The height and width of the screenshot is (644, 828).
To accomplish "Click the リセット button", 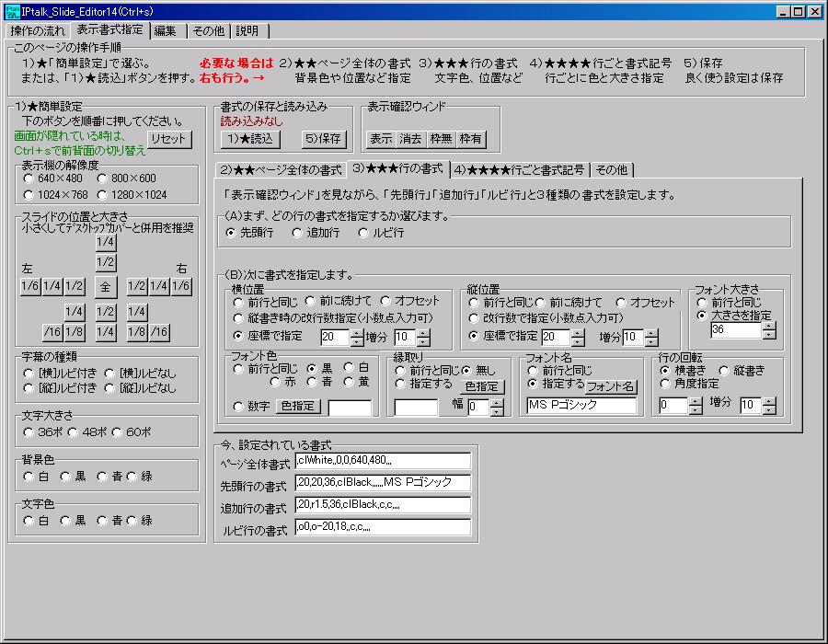I will point(169,139).
